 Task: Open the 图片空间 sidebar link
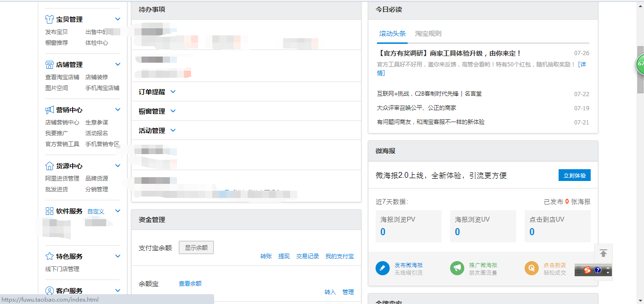(57, 88)
